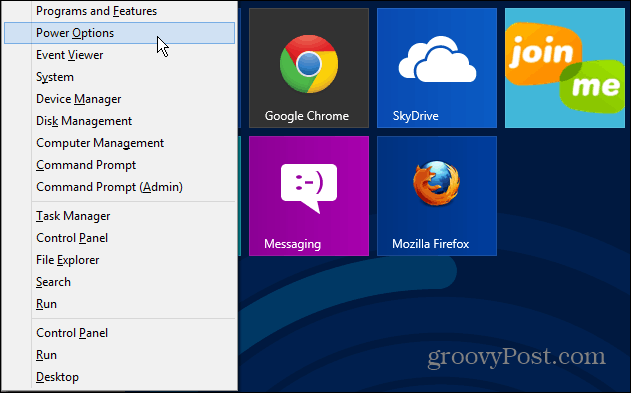Choose Desktop from the menu

(119, 377)
